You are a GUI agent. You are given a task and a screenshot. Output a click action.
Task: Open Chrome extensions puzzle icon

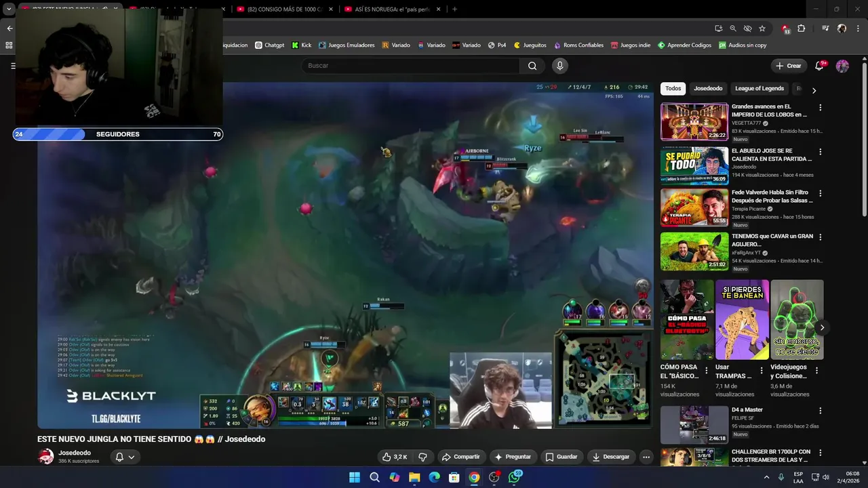click(x=801, y=28)
